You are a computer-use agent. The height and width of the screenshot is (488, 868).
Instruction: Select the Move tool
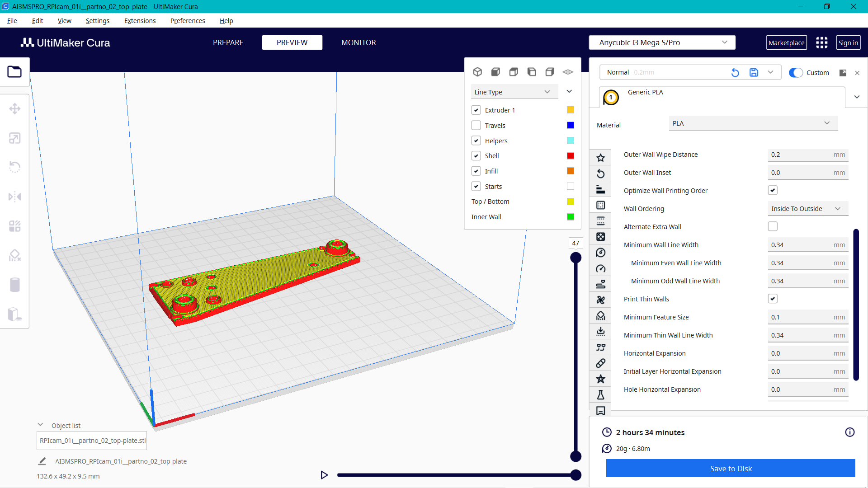(15, 108)
